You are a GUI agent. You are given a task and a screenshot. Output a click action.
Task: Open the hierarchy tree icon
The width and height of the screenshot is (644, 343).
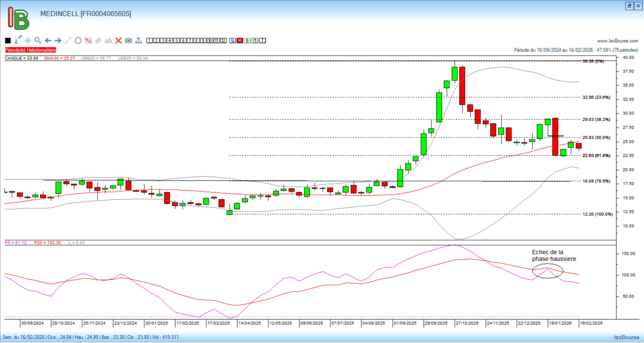[139, 41]
